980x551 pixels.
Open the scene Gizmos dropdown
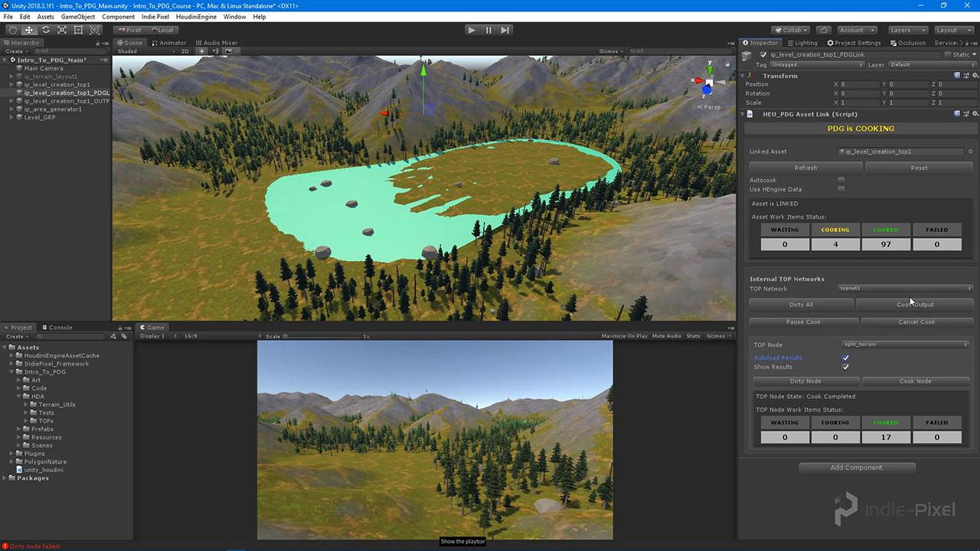611,51
